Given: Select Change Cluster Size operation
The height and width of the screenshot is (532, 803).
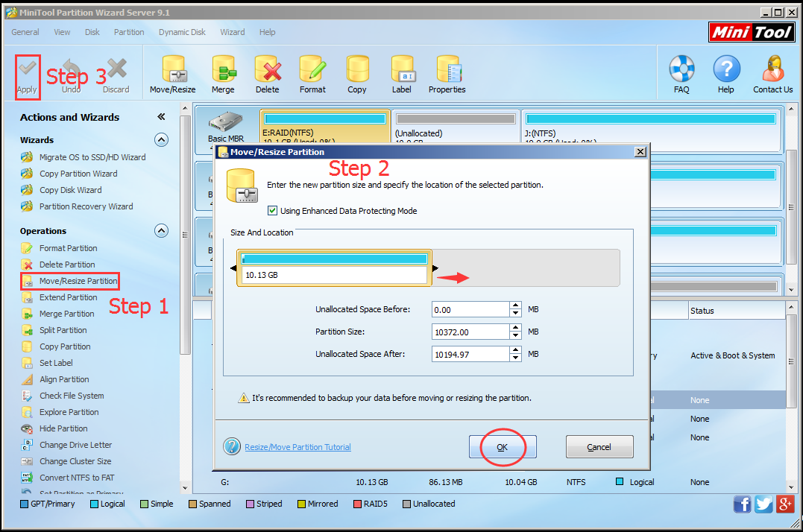Looking at the screenshot, I should [x=75, y=461].
